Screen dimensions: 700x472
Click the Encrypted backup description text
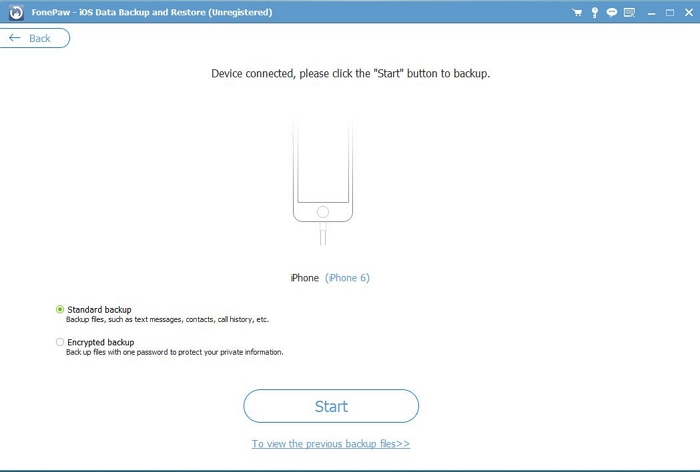[x=175, y=352]
